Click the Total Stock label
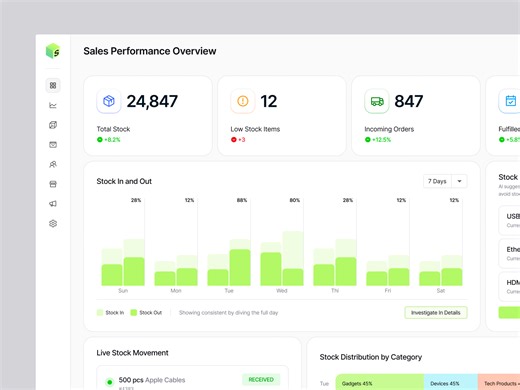The width and height of the screenshot is (520, 390). click(113, 129)
